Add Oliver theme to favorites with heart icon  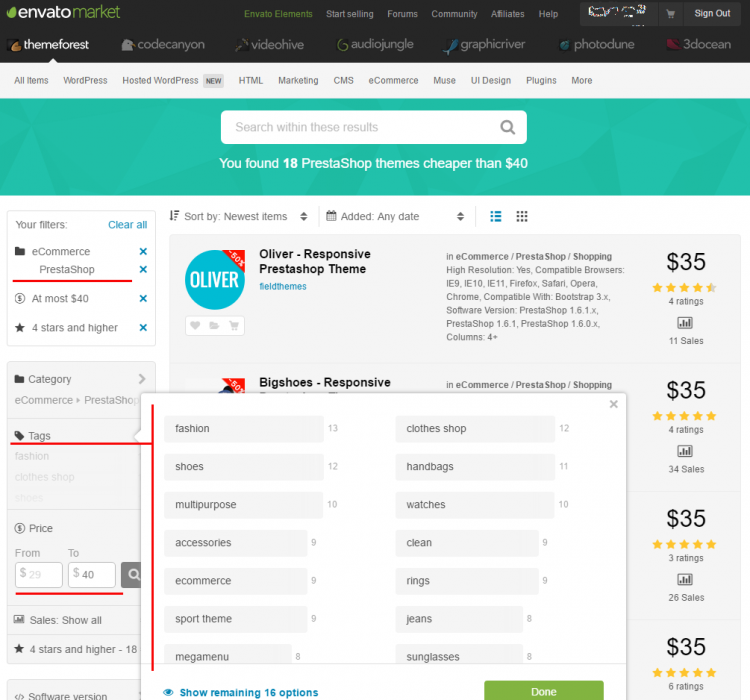click(x=195, y=325)
